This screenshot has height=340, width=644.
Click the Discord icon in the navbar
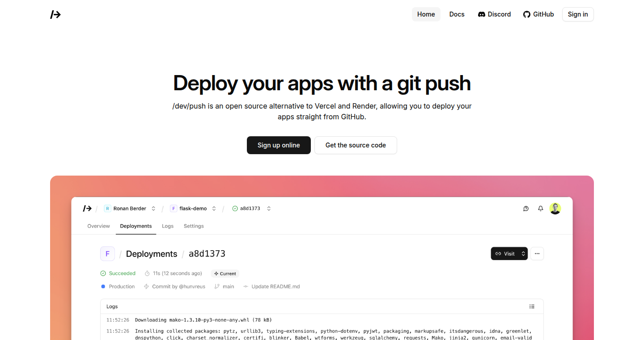(482, 14)
